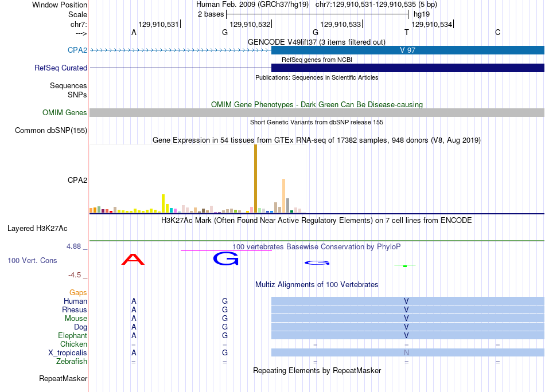Click the chr7:129,910,531-129,910,535 position text
Image resolution: width=545 pixels, height=392 pixels.
tap(376, 5)
